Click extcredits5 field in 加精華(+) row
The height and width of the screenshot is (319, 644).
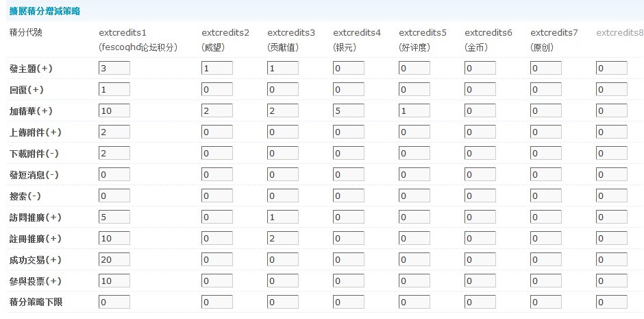pyautogui.click(x=414, y=111)
